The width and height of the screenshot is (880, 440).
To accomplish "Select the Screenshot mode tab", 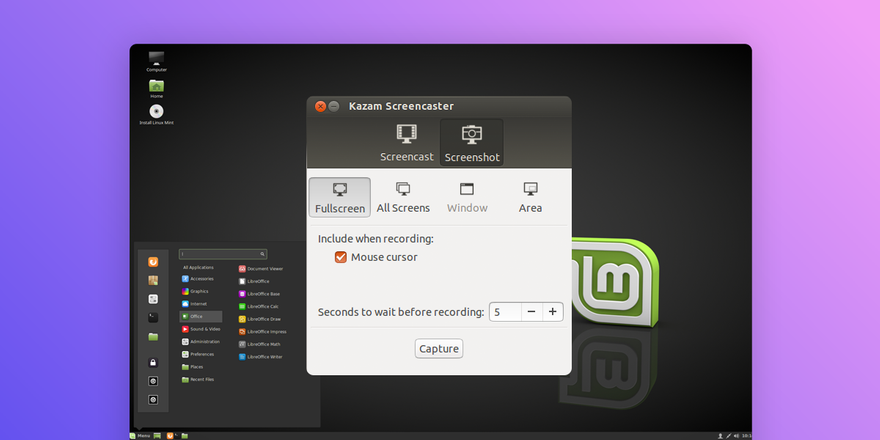I will 471,143.
